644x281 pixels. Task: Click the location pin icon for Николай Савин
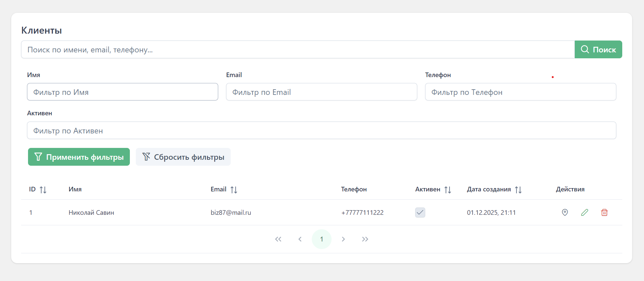(565, 212)
